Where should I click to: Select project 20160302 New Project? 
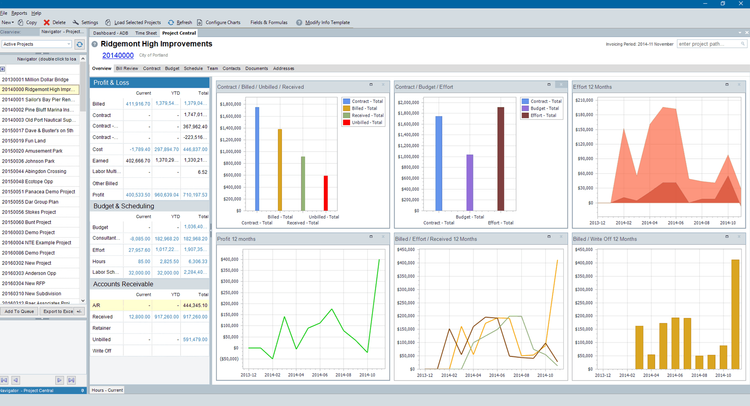40,263
